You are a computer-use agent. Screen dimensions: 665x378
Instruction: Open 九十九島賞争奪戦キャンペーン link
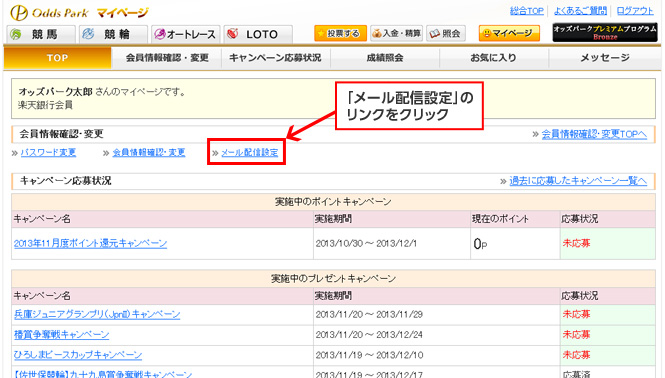point(103,374)
